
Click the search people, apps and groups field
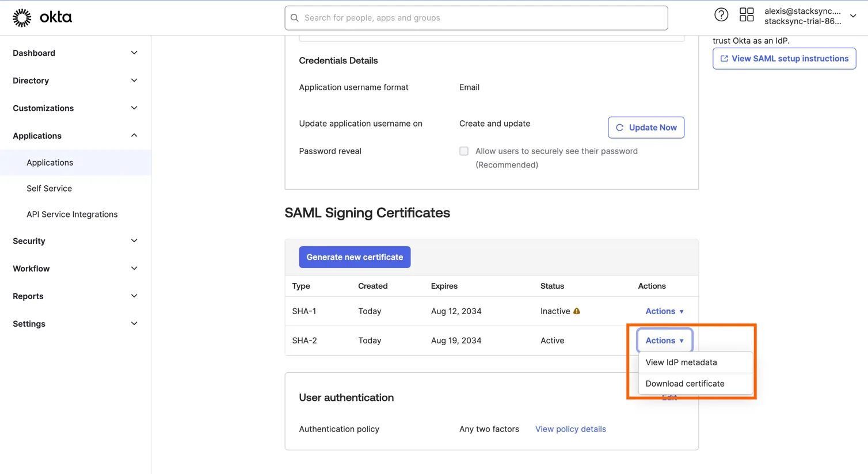(x=476, y=18)
